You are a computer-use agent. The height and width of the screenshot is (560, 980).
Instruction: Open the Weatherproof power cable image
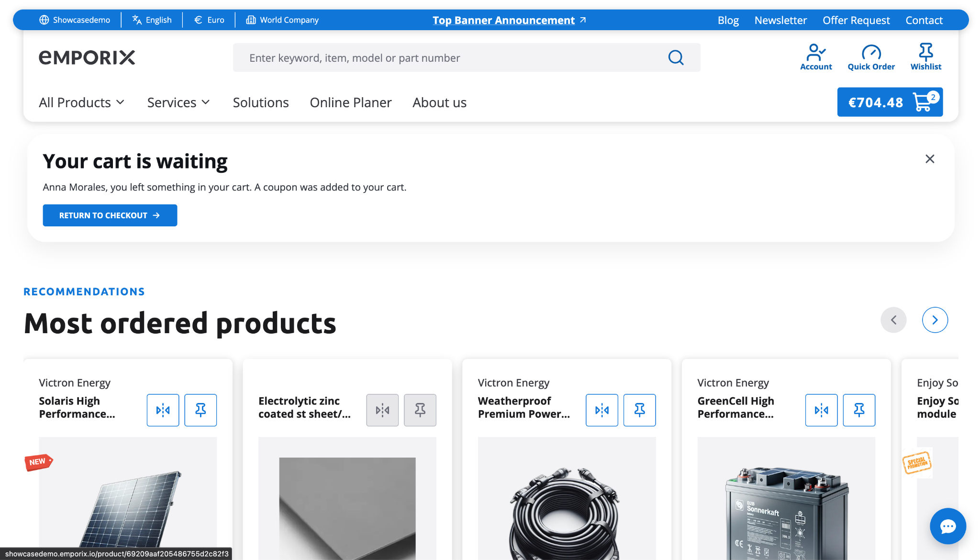pos(567,498)
